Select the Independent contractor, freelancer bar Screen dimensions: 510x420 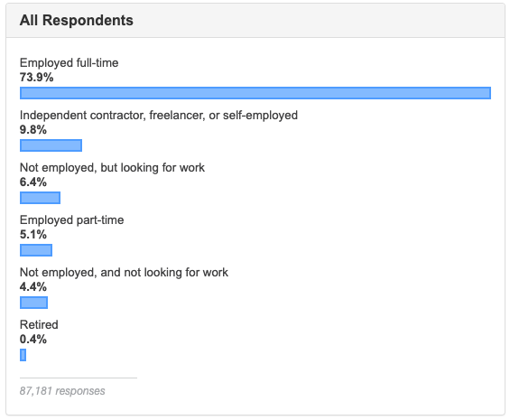click(x=51, y=145)
